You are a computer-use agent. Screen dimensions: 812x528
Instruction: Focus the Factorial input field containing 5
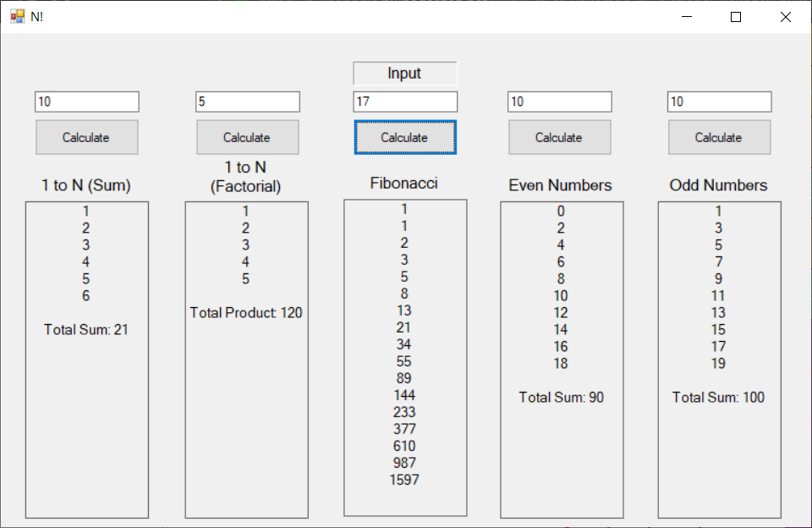(x=248, y=102)
